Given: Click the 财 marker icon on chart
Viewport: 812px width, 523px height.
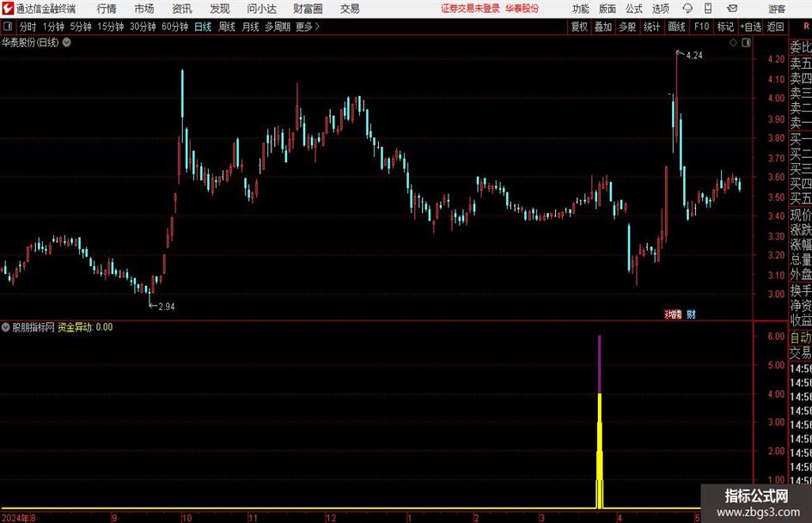Looking at the screenshot, I should (692, 314).
